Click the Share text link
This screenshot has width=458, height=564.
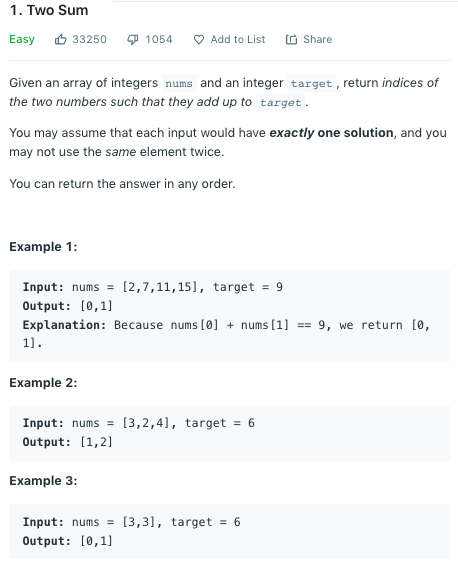(317, 39)
